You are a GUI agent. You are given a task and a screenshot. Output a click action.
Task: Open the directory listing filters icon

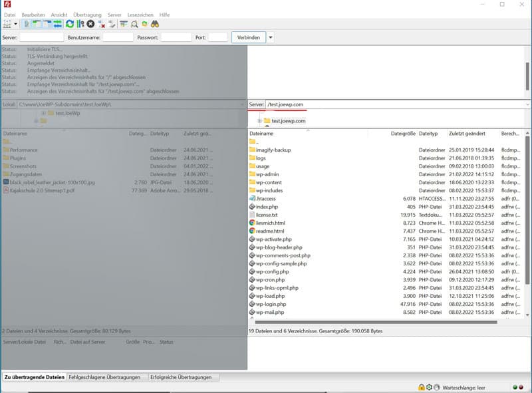[124, 24]
